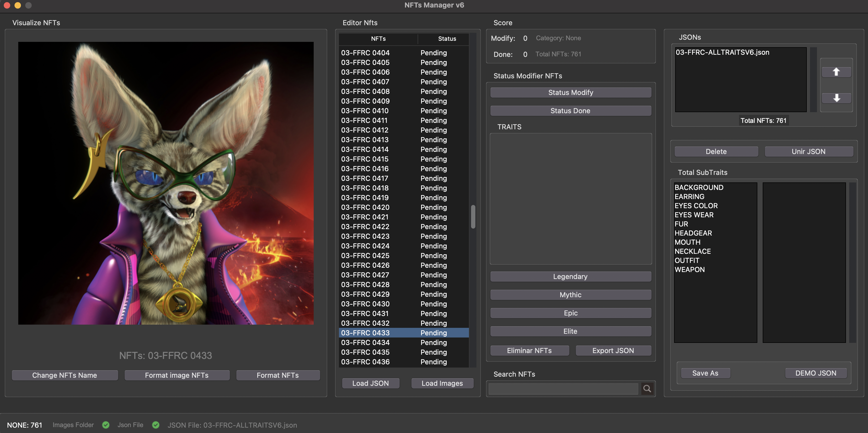The image size is (868, 433).
Task: Click the Category: None label
Action: pyautogui.click(x=558, y=38)
